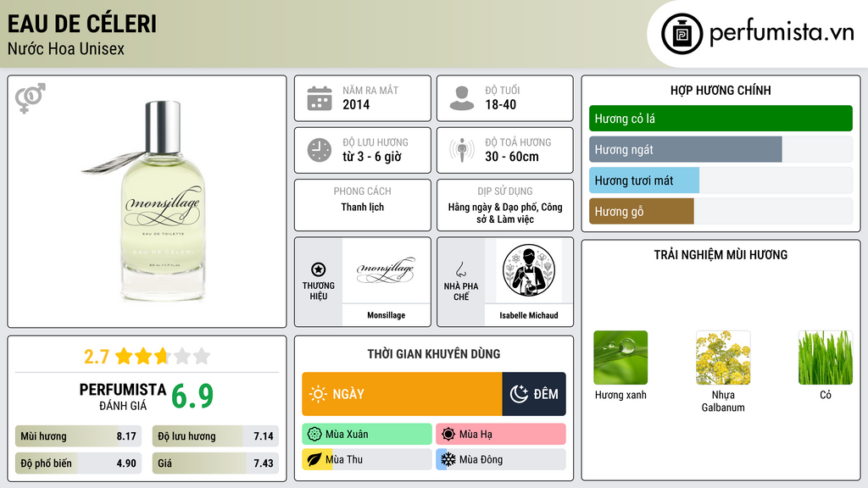Click the sun icon in the Ngày bar
The image size is (868, 488).
[318, 394]
